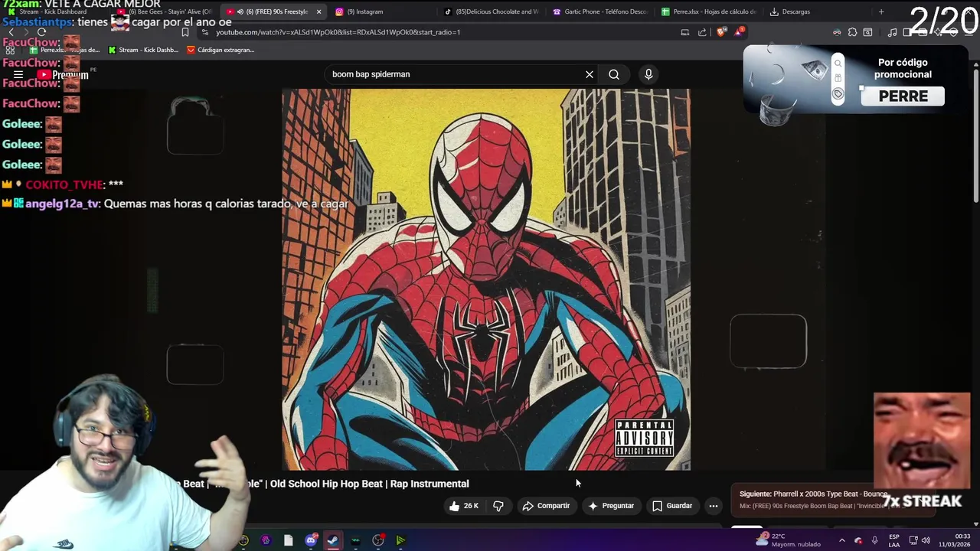Open Brave Shields lion icon
This screenshot has height=551, width=980.
(720, 32)
